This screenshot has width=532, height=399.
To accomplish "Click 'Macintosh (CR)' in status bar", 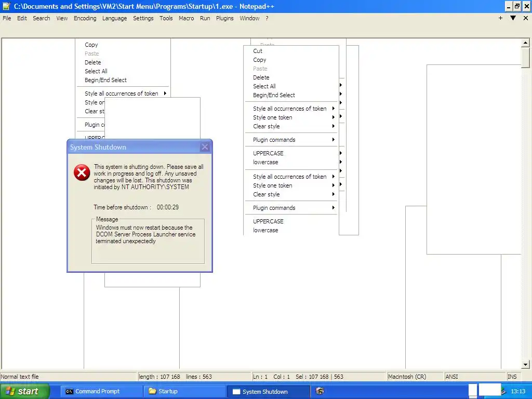I will point(407,377).
